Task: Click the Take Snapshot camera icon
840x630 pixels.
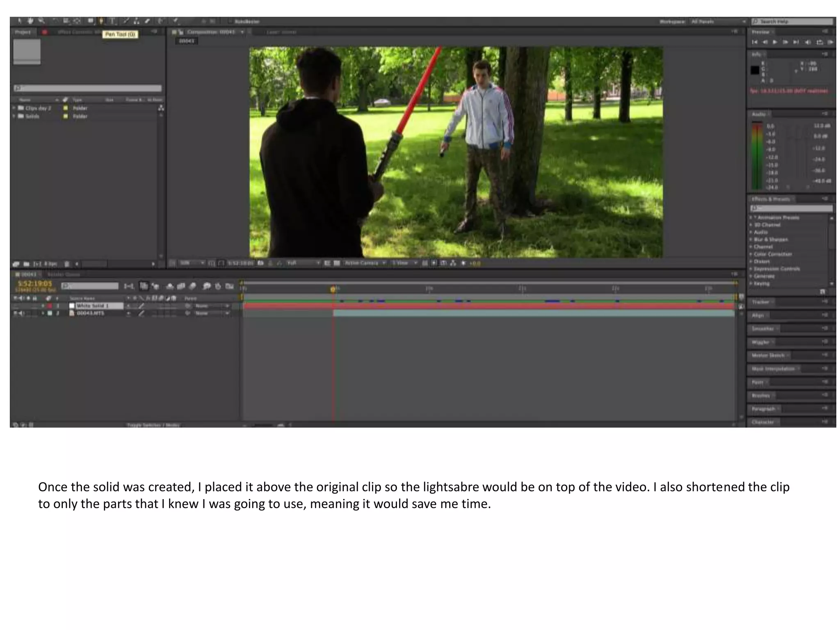Action: pos(260,263)
